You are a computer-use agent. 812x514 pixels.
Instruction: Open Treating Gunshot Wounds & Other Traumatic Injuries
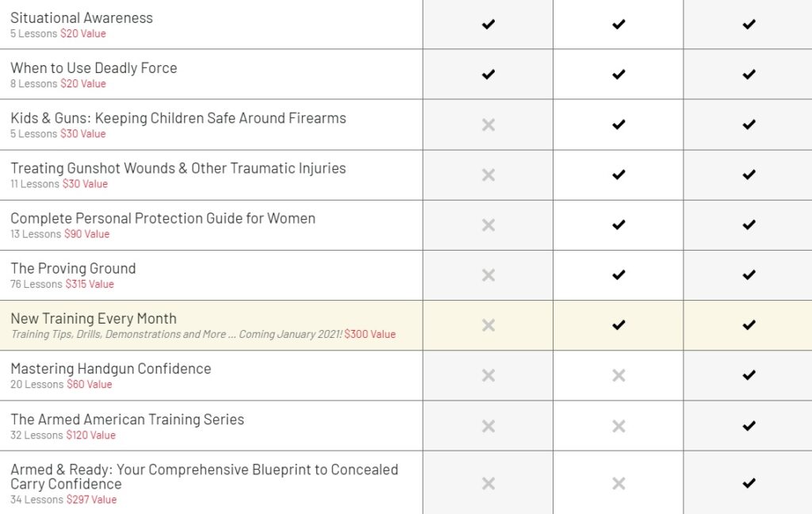(178, 168)
